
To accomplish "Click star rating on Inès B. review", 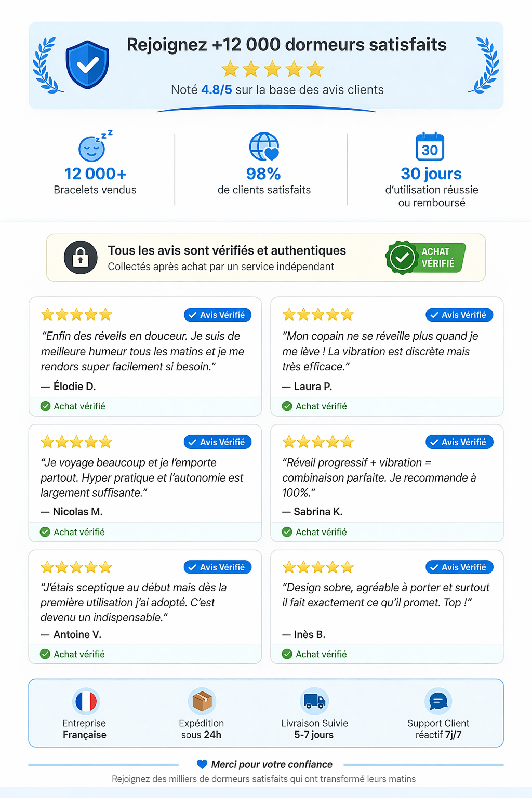I will (318, 567).
